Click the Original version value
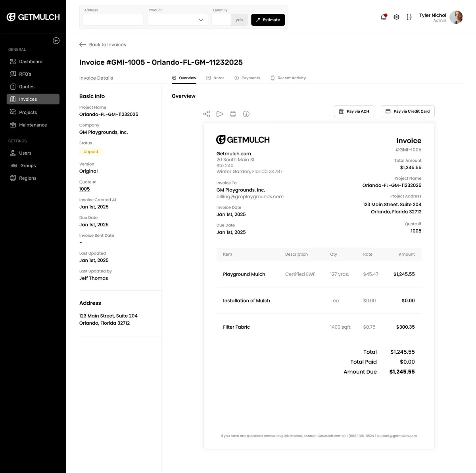This screenshot has width=476, height=473. click(88, 171)
